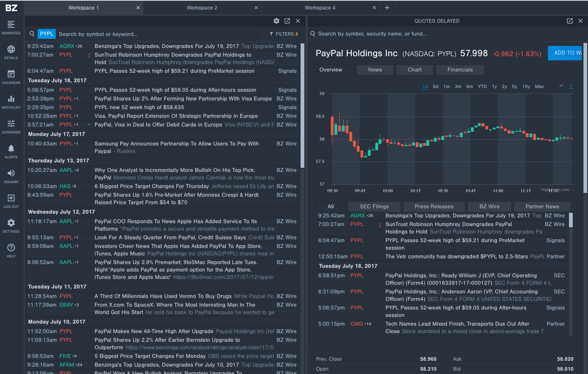
Task: Filter quote news by BZ Wire
Action: [489, 207]
